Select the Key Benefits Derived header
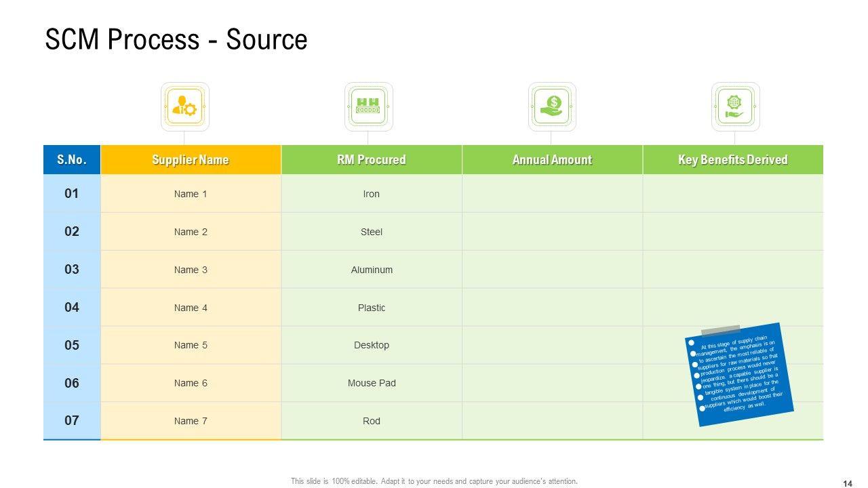The image size is (868, 488). click(733, 160)
